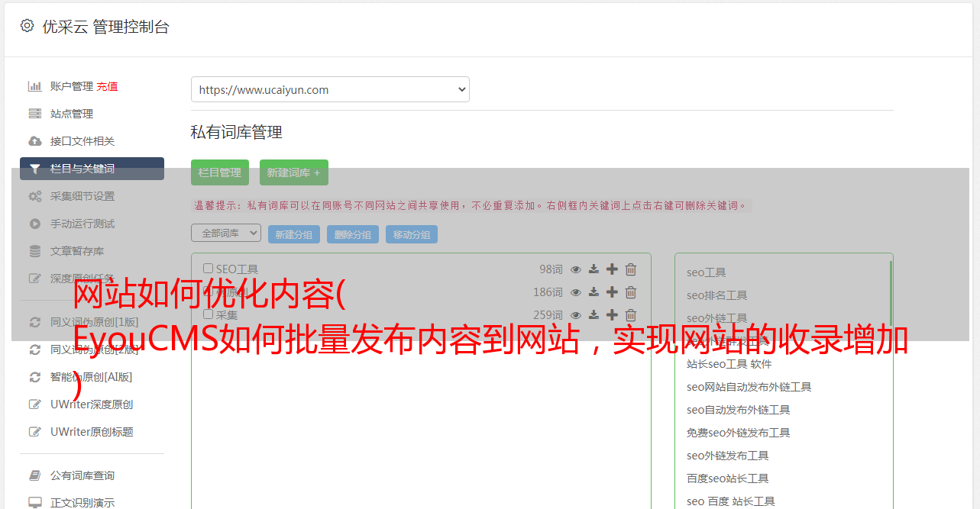
Task: Open 智能伪原创[AI版] in the sidebar
Action: (92, 377)
